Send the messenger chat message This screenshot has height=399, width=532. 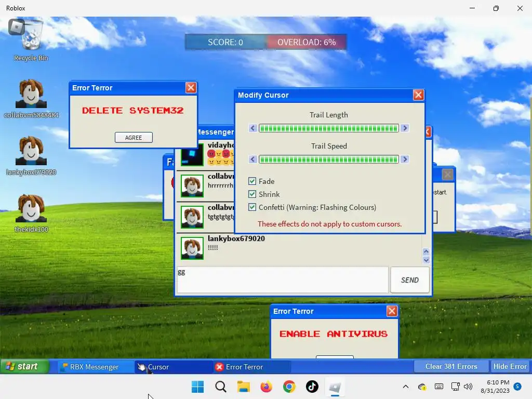click(x=410, y=280)
